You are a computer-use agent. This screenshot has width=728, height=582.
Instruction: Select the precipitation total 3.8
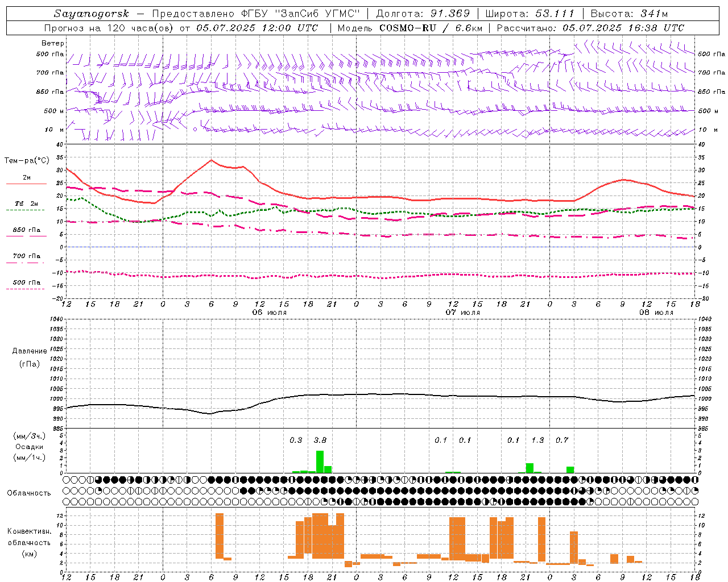[320, 440]
